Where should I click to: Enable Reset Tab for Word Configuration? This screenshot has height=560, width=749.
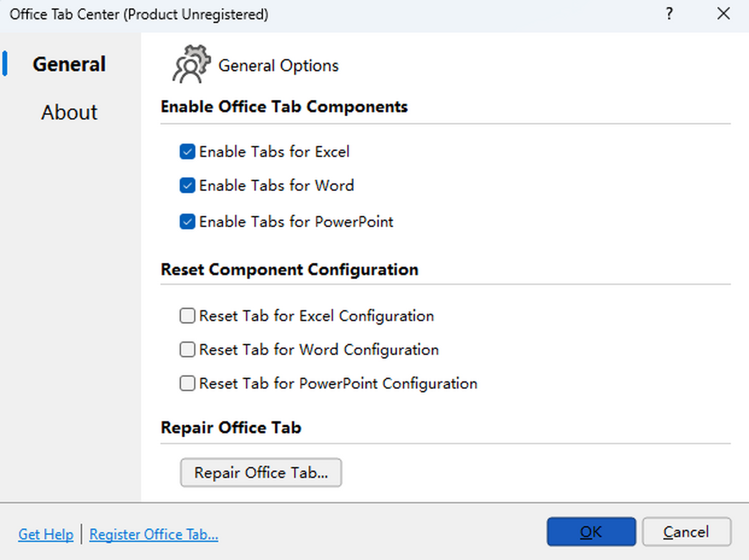(x=187, y=350)
